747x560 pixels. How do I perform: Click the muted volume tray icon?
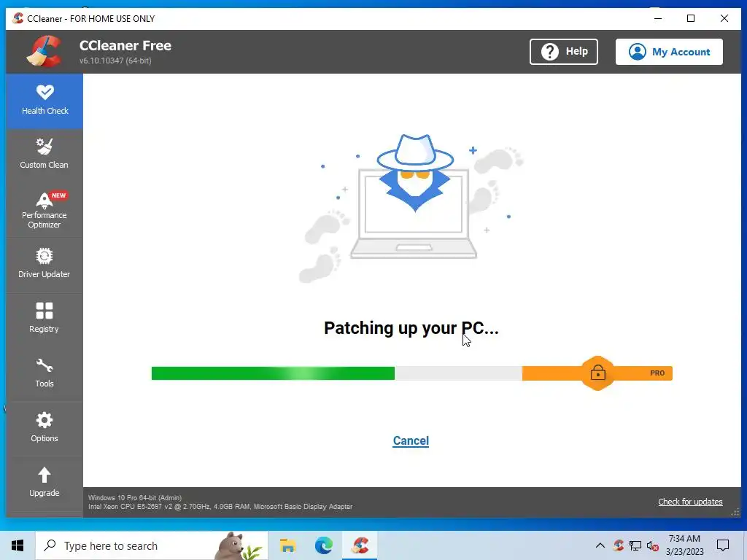point(652,545)
